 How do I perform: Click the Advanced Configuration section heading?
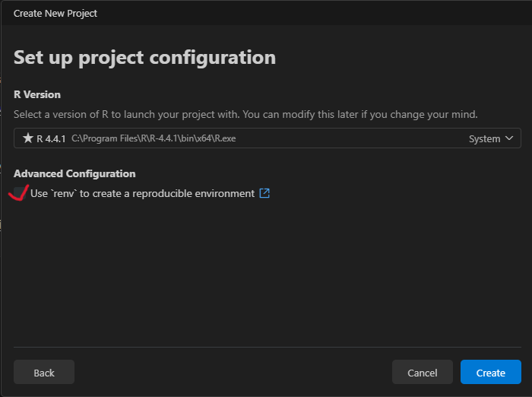coord(74,173)
